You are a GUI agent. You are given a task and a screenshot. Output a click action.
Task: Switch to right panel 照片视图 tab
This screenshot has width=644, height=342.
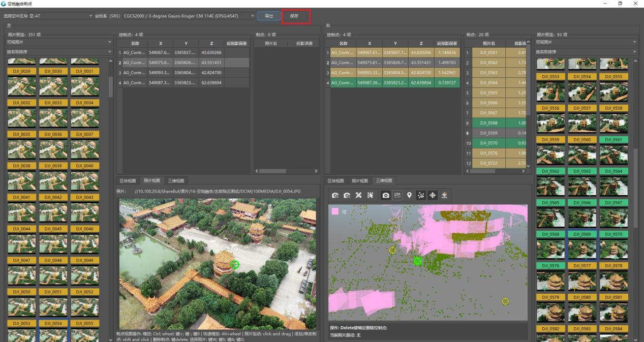click(360, 180)
